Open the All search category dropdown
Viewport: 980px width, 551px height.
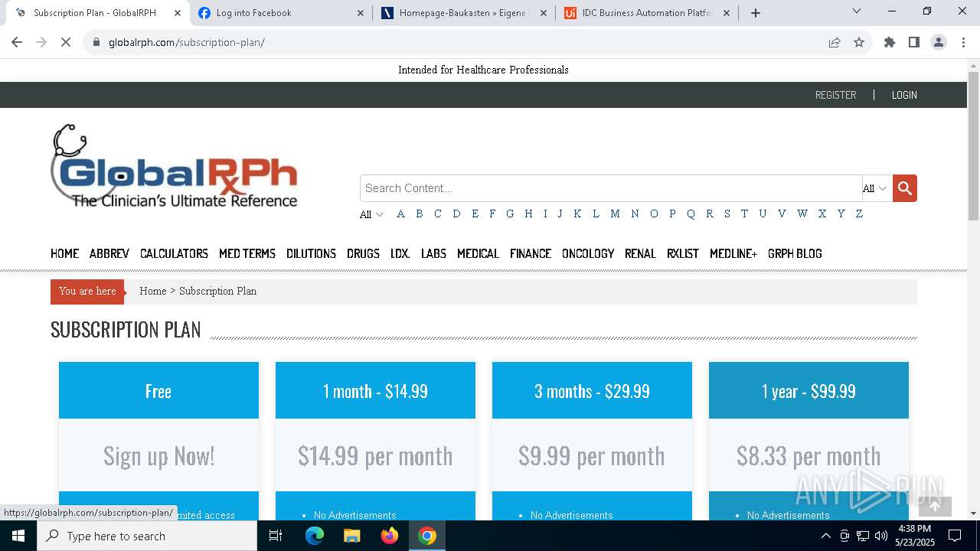click(875, 188)
